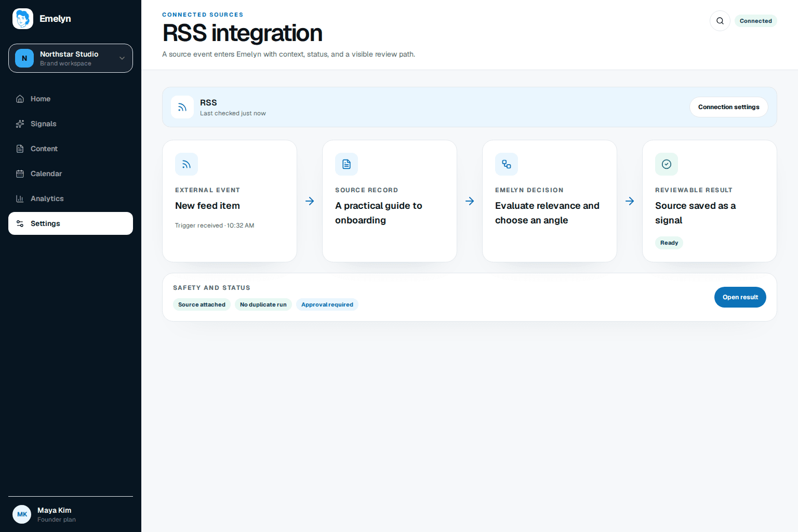The height and width of the screenshot is (532, 798).
Task: Click the Open result button
Action: 740,297
